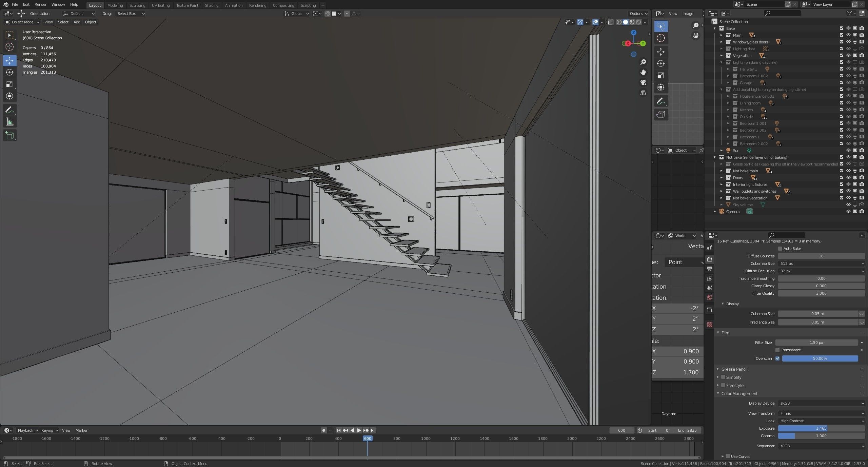The height and width of the screenshot is (467, 868).
Task: Exclude the Kitchen collection via its checkbox
Action: [842, 110]
